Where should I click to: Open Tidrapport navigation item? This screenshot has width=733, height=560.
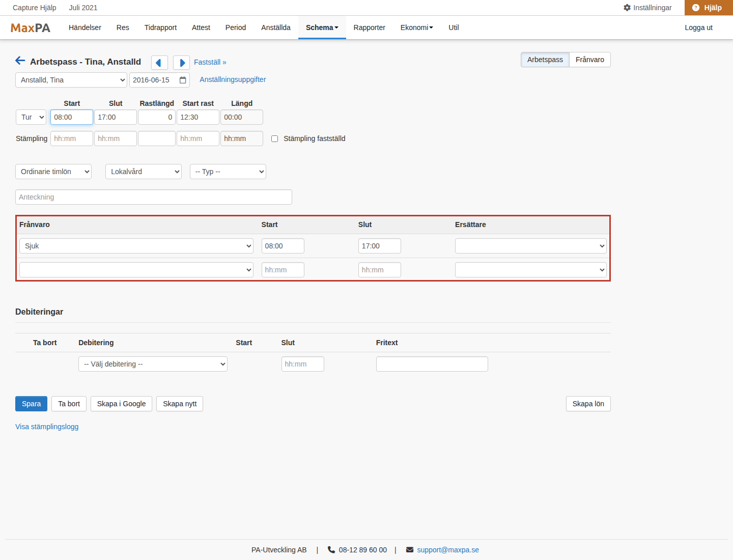point(160,27)
